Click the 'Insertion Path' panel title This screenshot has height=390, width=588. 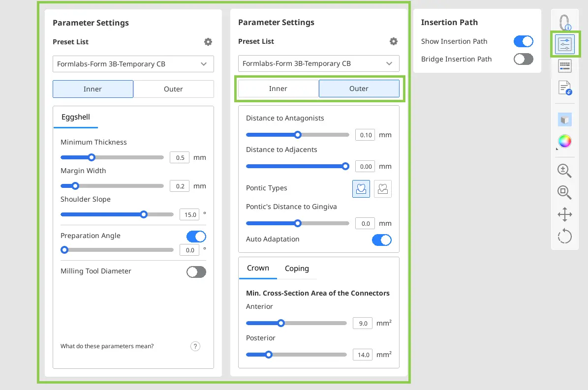(449, 23)
